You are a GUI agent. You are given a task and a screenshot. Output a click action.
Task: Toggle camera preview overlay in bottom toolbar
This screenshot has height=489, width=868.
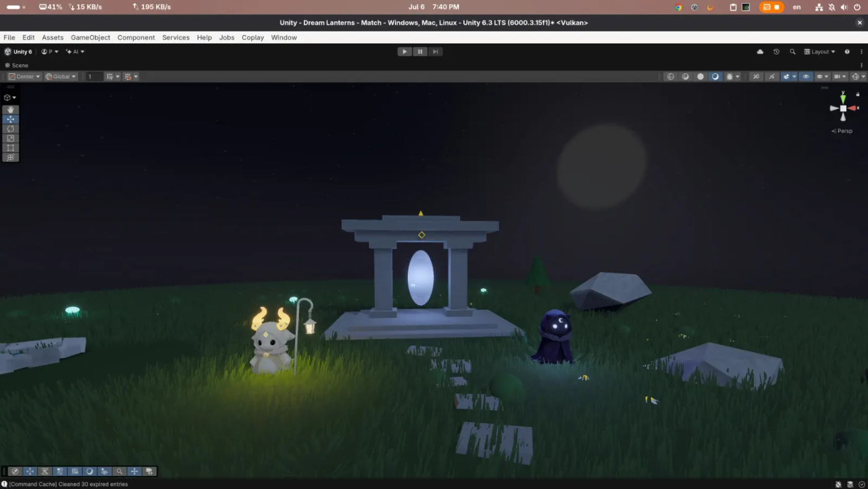[149, 472]
